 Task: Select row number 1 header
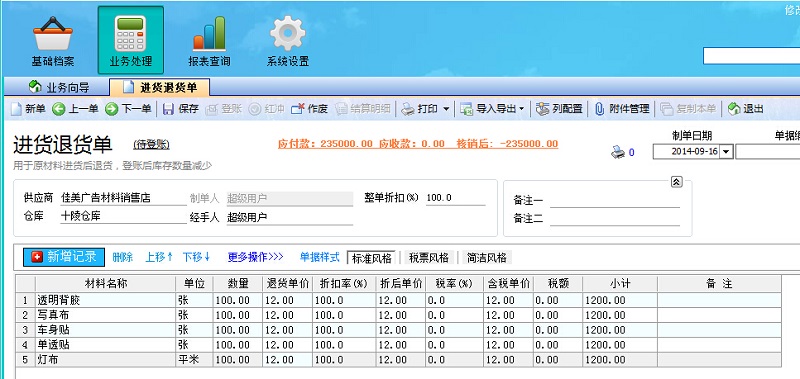click(25, 300)
